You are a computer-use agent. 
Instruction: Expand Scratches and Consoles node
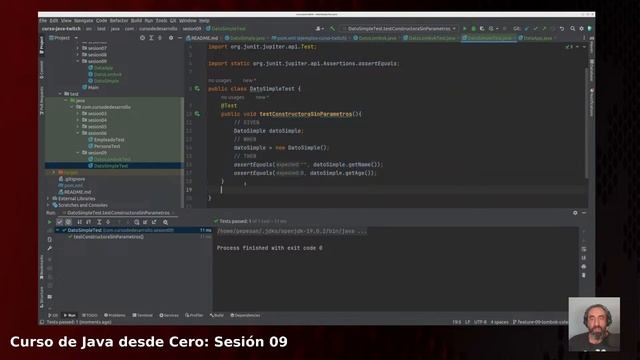pyautogui.click(x=49, y=205)
